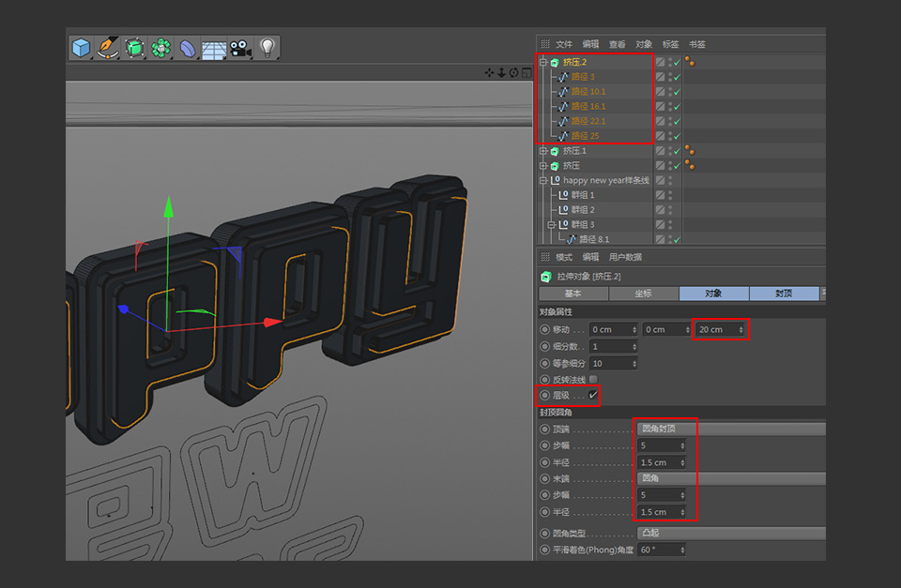
Task: Open the 顶端 圆角封顶 dropdown
Action: click(731, 429)
